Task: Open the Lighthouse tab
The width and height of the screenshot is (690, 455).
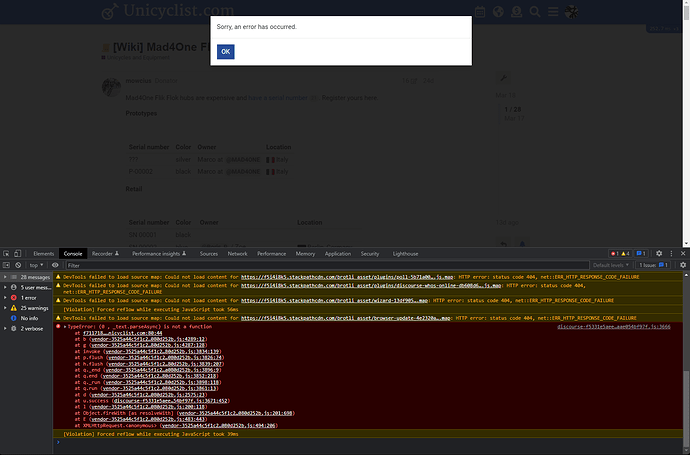Action: (x=405, y=254)
